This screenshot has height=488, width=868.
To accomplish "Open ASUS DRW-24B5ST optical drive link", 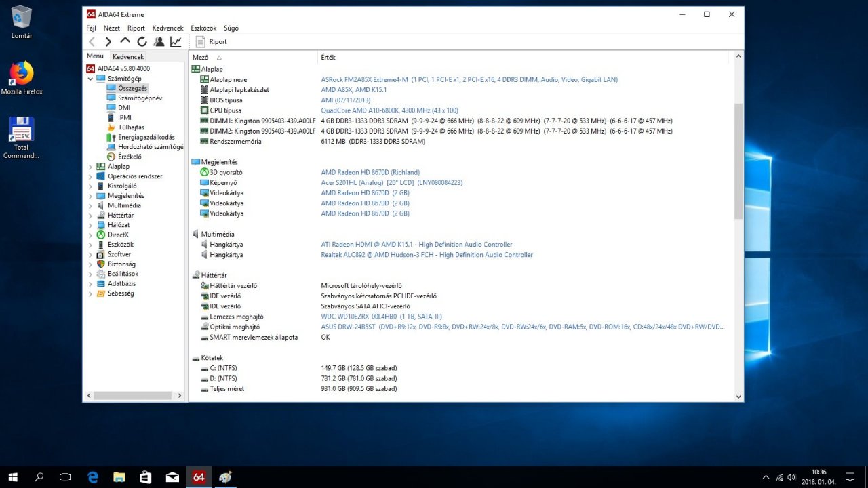I will pos(522,327).
